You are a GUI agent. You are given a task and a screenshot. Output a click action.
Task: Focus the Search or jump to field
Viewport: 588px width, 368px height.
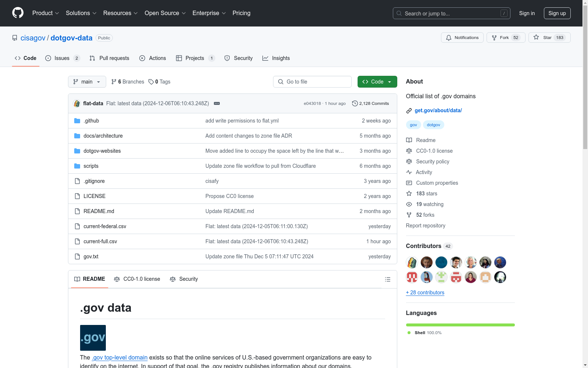pyautogui.click(x=452, y=13)
